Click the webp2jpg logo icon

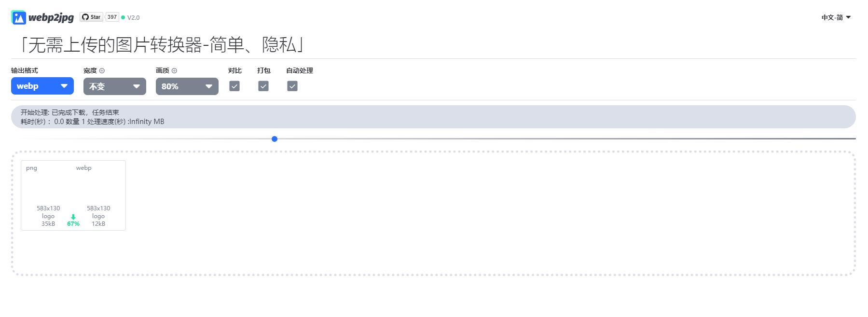click(x=18, y=17)
